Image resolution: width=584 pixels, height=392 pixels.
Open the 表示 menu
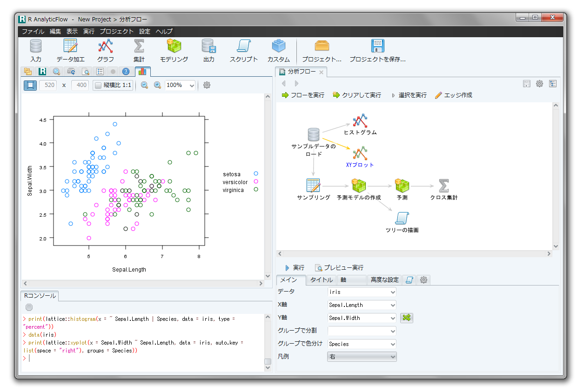[x=72, y=32]
